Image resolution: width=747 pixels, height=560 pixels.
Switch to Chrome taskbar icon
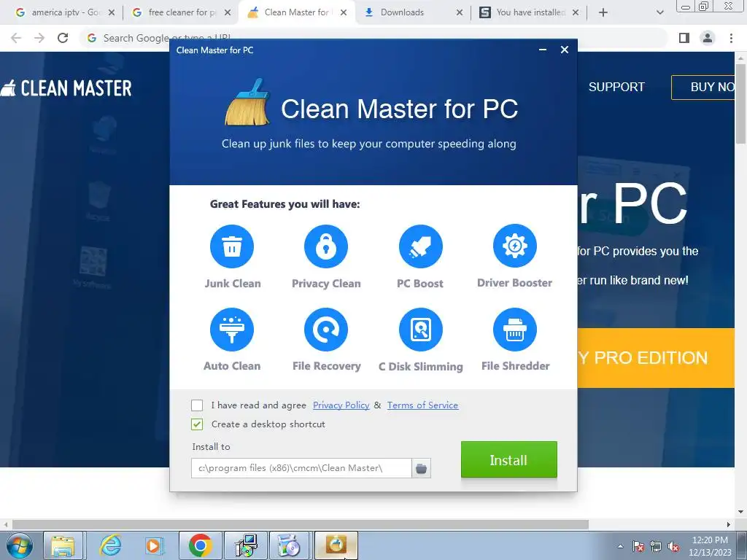[200, 545]
